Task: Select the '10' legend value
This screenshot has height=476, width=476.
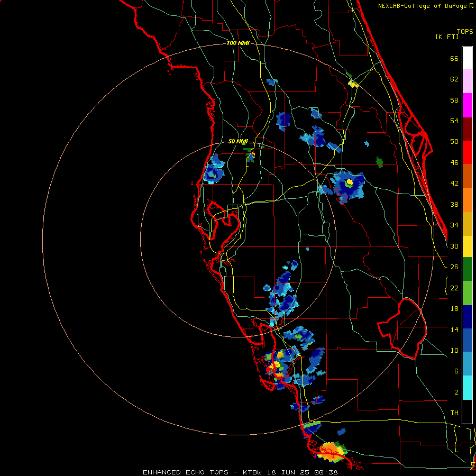Action: pyautogui.click(x=454, y=351)
